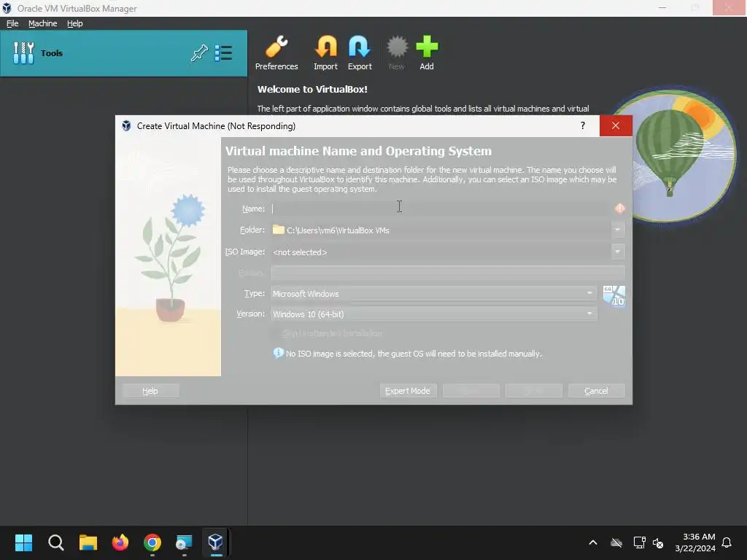747x560 pixels.
Task: Click the monitor app icon next to Chrome
Action: coord(184,542)
